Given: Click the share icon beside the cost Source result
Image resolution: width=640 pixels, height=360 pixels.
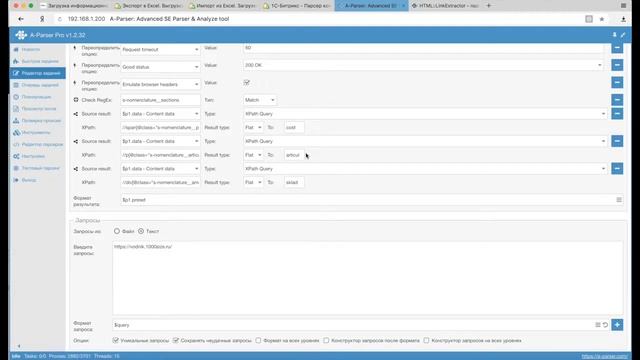Looking at the screenshot, I should tap(76, 114).
